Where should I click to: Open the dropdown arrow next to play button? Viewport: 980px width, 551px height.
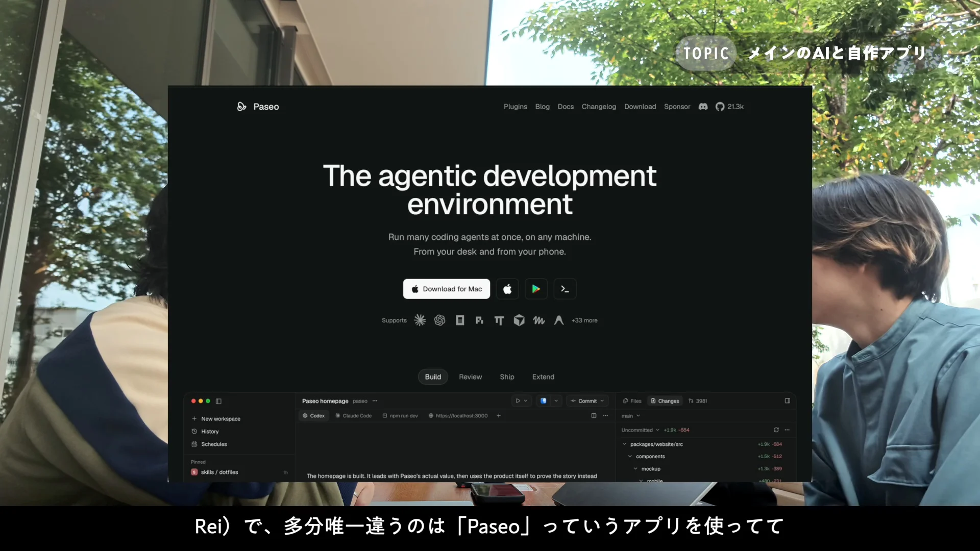[x=526, y=401]
